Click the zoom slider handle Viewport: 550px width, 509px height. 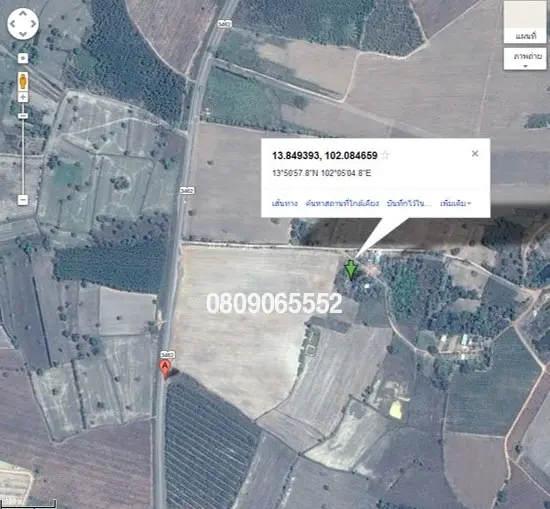tap(23, 116)
